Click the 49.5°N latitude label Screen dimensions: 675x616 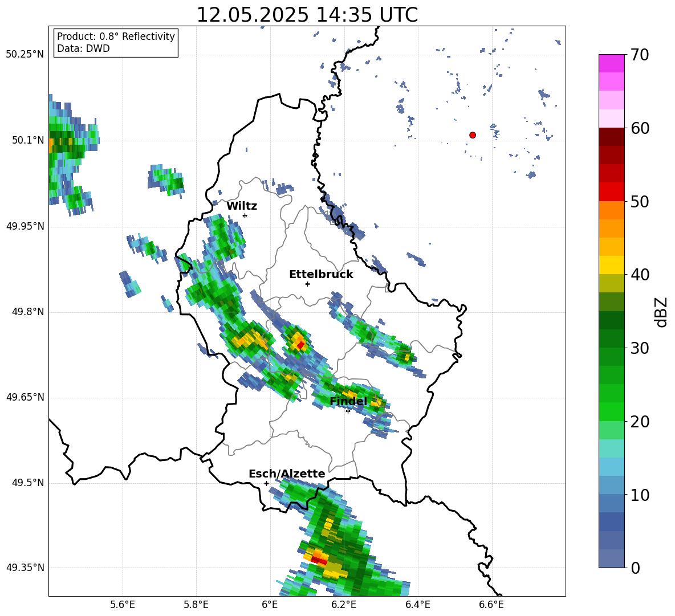click(28, 483)
